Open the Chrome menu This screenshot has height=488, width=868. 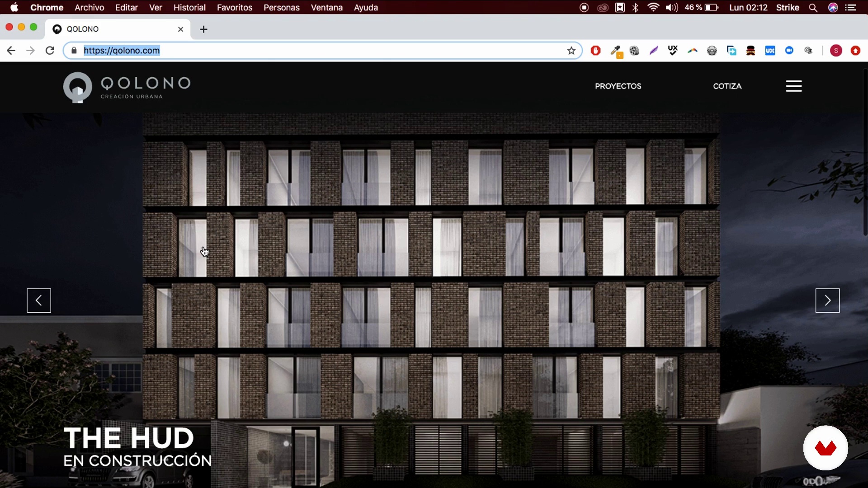(x=47, y=7)
